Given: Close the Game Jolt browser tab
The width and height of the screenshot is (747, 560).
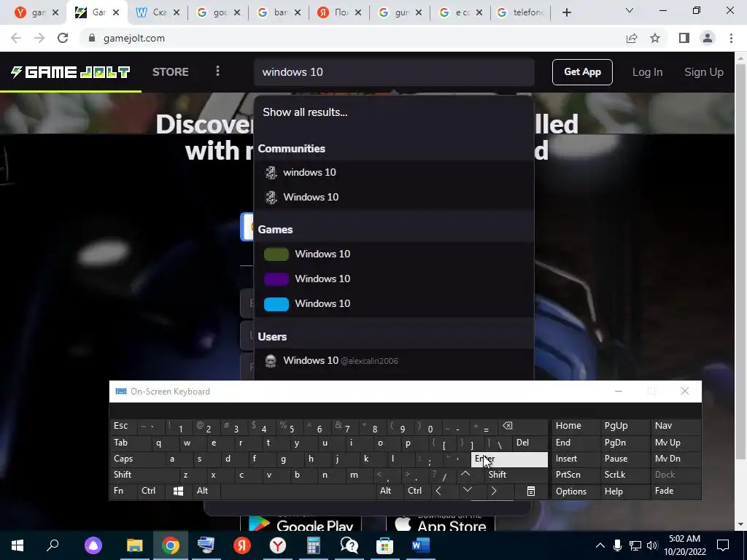Looking at the screenshot, I should 116,12.
